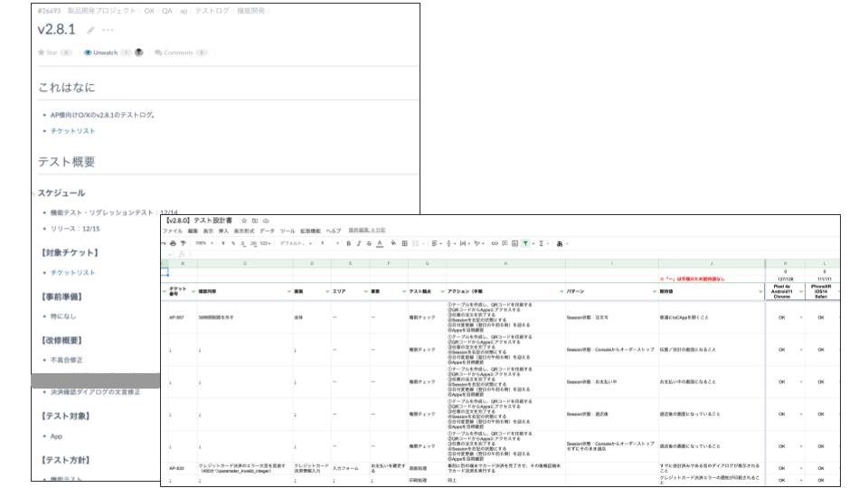
Task: Open the 編集 menu
Action: [193, 230]
